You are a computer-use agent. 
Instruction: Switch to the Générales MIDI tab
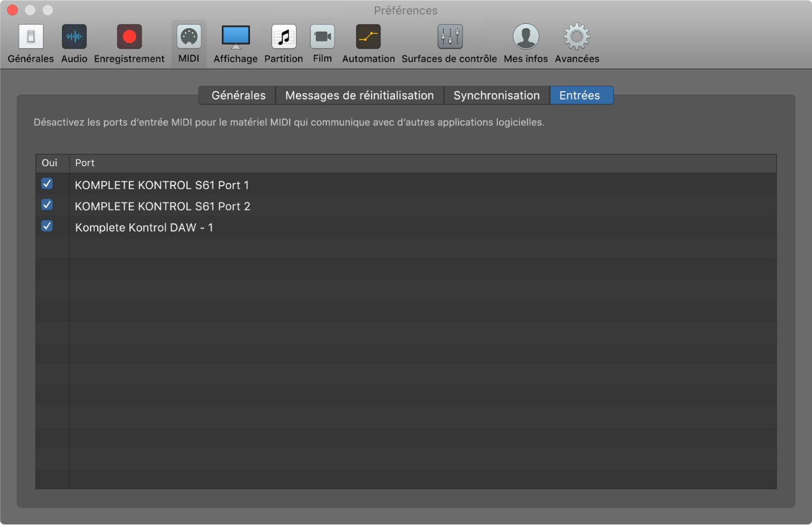pos(238,96)
